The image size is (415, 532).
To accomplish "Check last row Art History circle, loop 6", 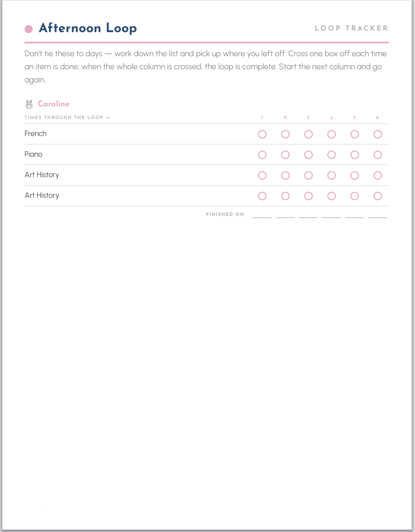I will pyautogui.click(x=378, y=196).
